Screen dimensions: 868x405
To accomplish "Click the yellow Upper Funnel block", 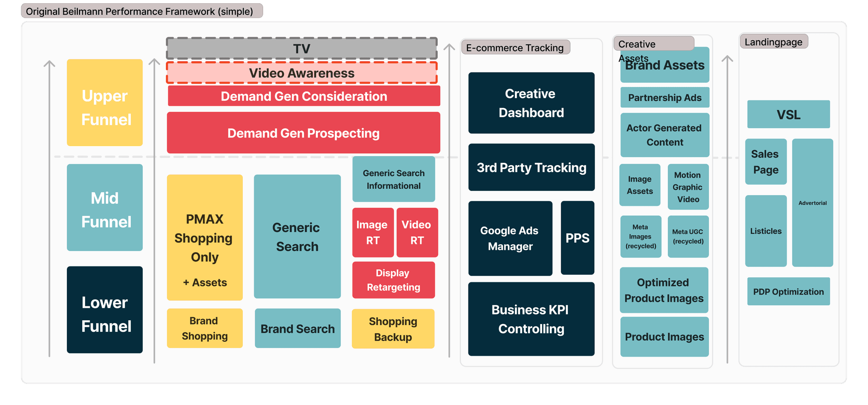I will [105, 103].
